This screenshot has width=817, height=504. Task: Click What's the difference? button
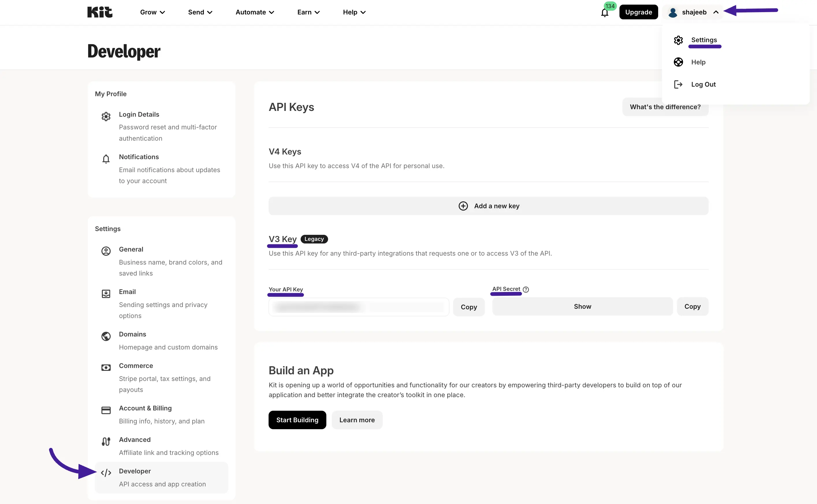tap(665, 107)
